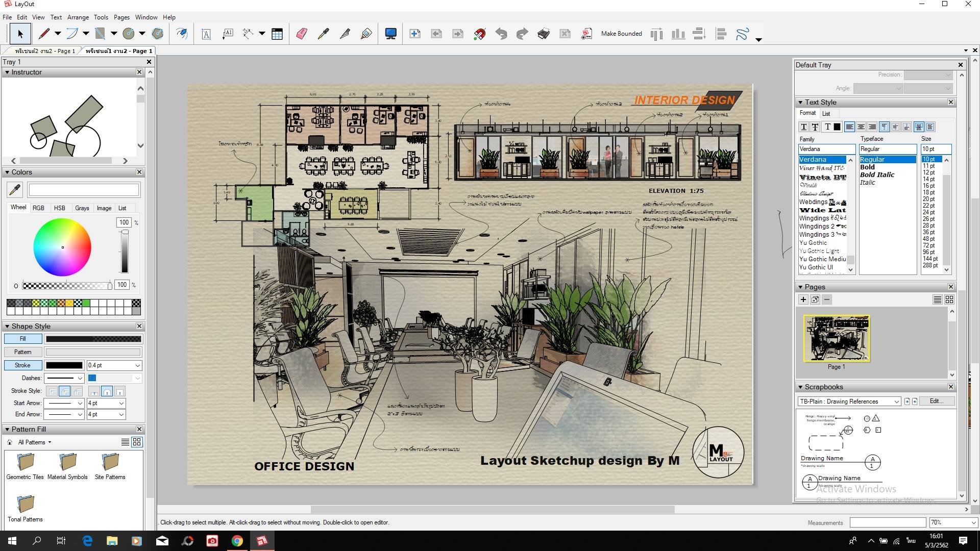The height and width of the screenshot is (551, 980).
Task: Click the Undo arrow
Action: click(501, 34)
